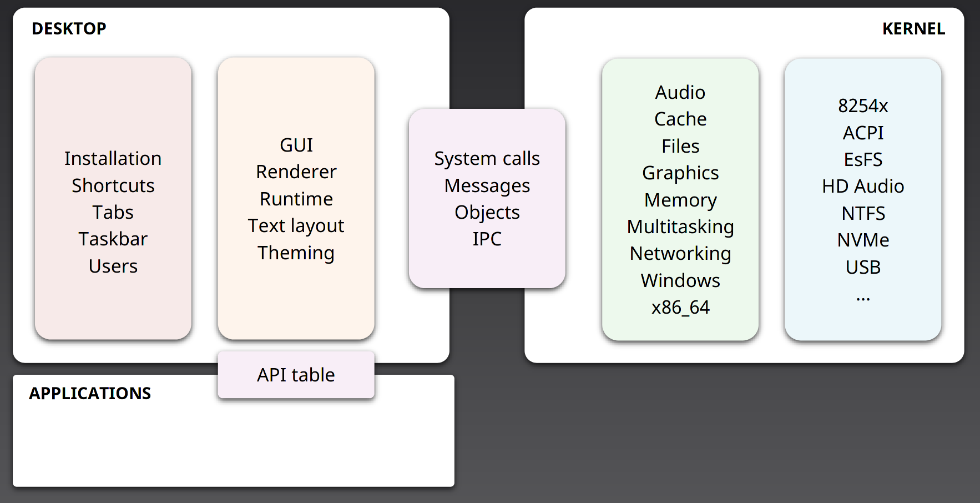Click the DESKTOP heading label
Image resolution: width=980 pixels, height=503 pixels.
pyautogui.click(x=69, y=28)
